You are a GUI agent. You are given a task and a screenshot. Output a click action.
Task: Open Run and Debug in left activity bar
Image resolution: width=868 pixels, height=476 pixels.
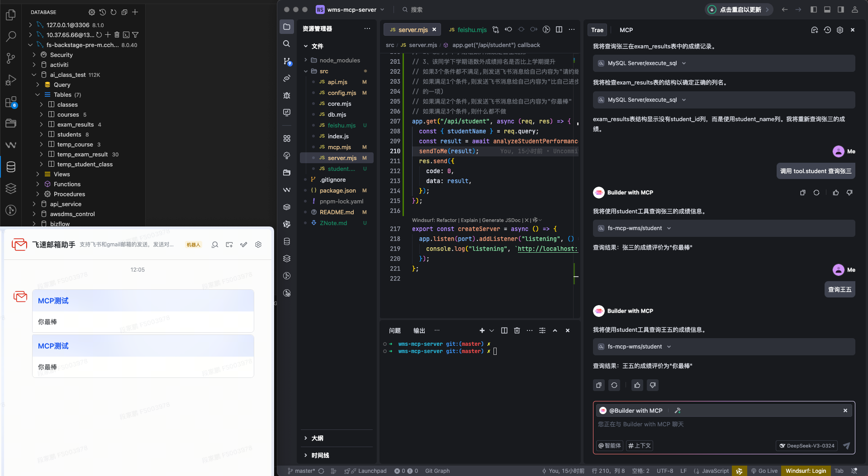click(x=11, y=80)
